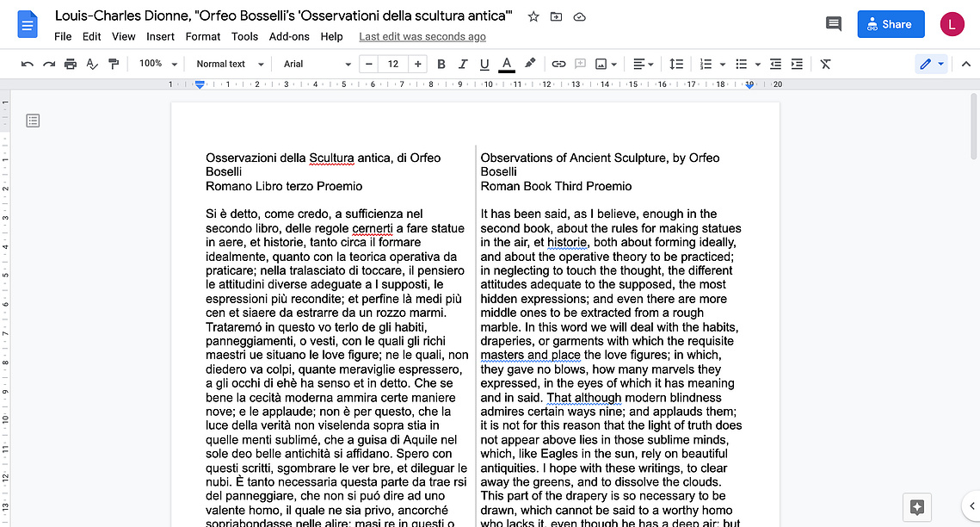This screenshot has width=980, height=527.
Task: Toggle italic formatting
Action: point(463,64)
